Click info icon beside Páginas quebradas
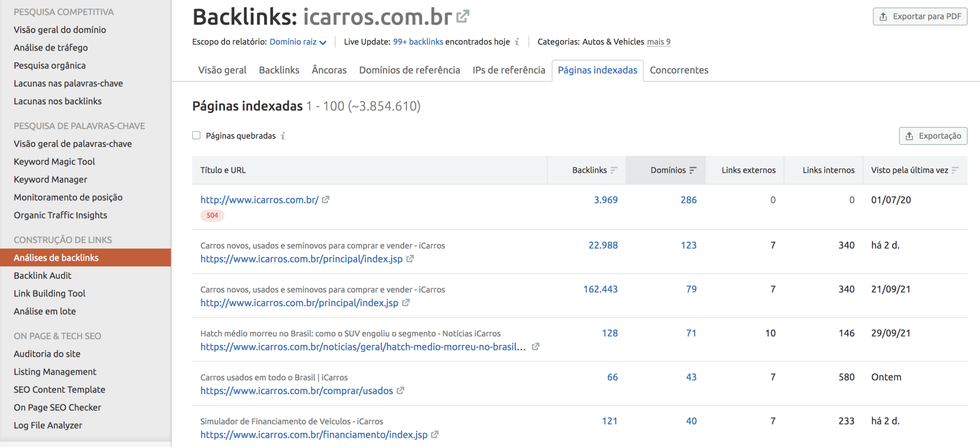Viewport: 980px width, 447px height. pos(283,136)
